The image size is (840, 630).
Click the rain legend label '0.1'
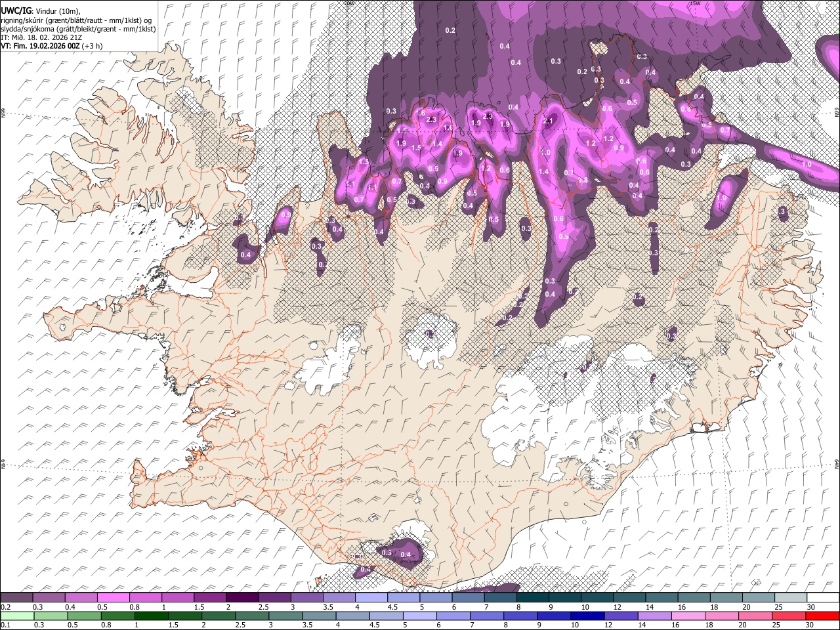[x=5, y=625]
